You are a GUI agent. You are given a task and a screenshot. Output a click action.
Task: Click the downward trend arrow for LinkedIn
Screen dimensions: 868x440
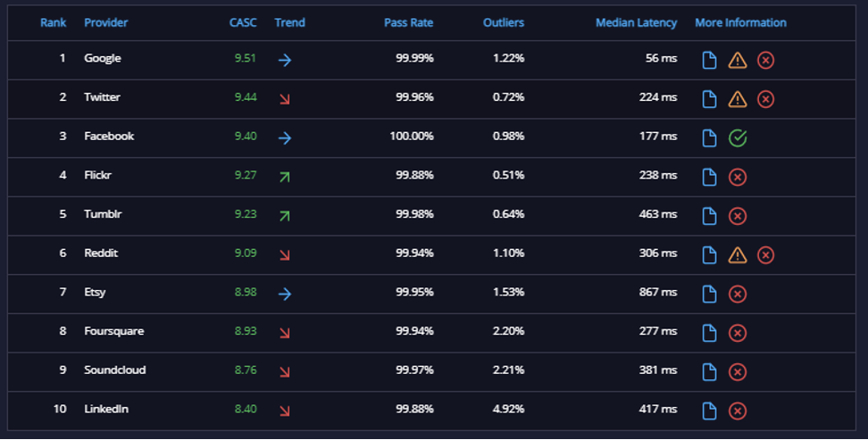(x=285, y=411)
